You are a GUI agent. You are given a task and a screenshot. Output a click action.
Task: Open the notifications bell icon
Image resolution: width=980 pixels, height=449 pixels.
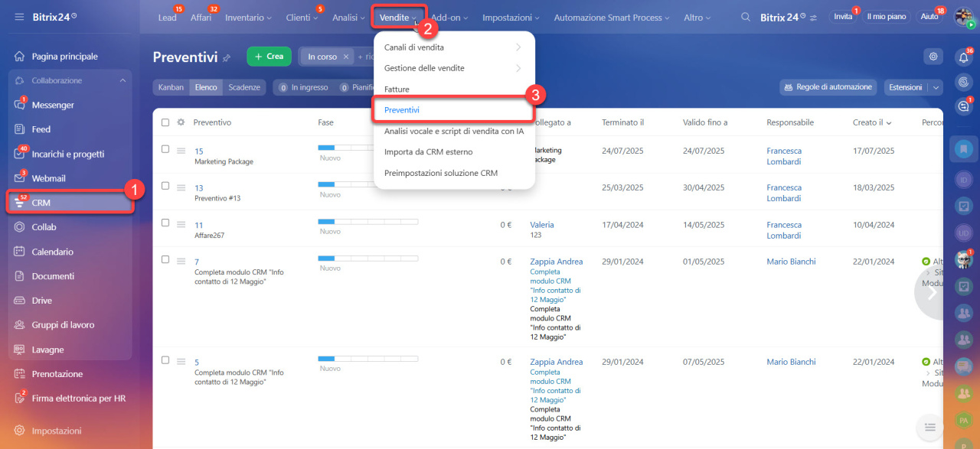tap(964, 57)
